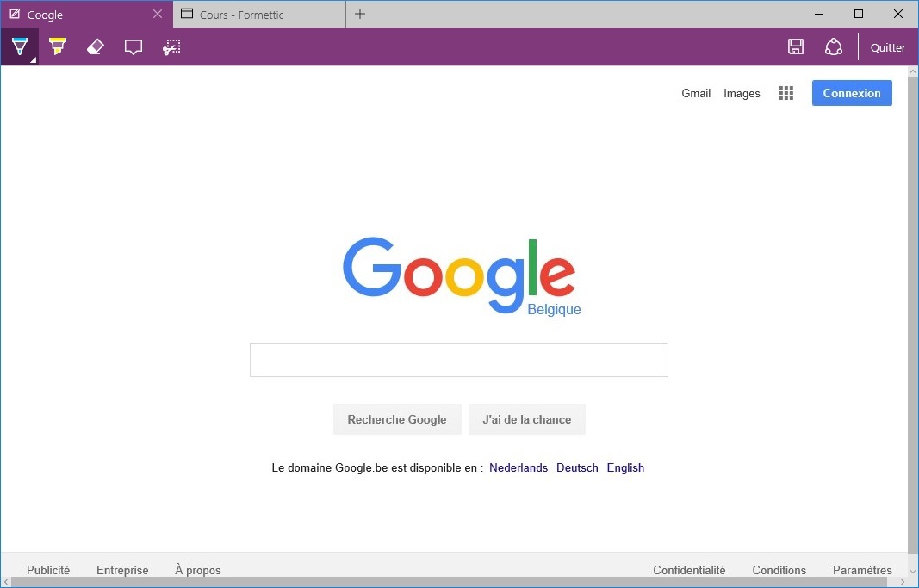Screen dimensions: 919x588
Task: Go to Google Images
Action: pyautogui.click(x=742, y=93)
